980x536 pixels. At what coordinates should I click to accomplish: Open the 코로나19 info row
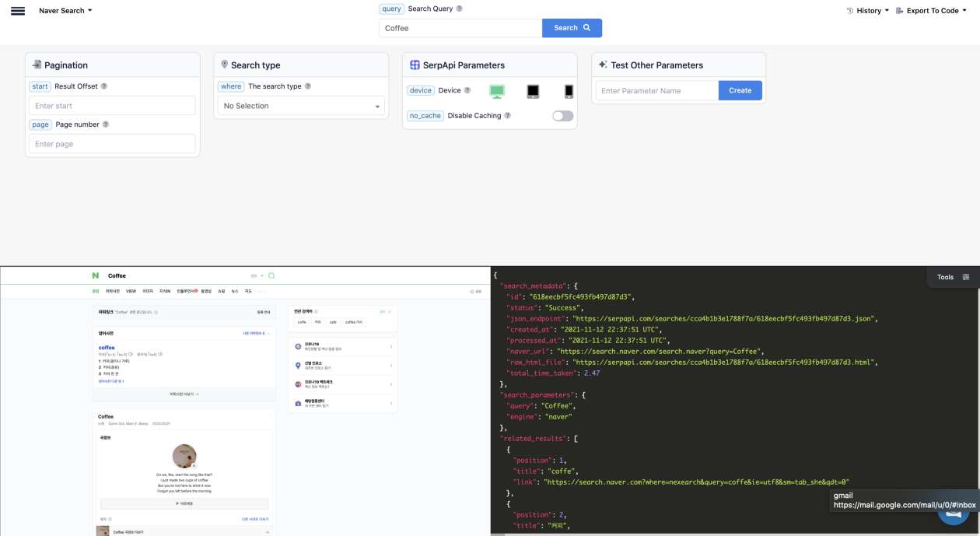(342, 346)
